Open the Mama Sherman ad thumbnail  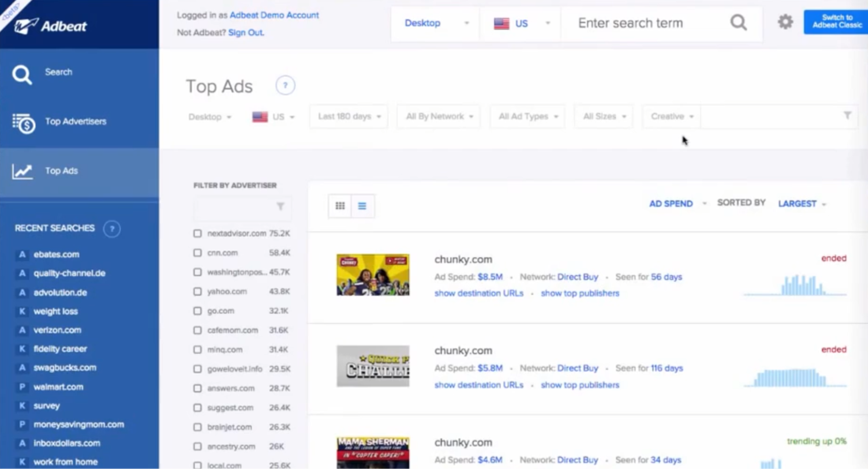coord(373,452)
